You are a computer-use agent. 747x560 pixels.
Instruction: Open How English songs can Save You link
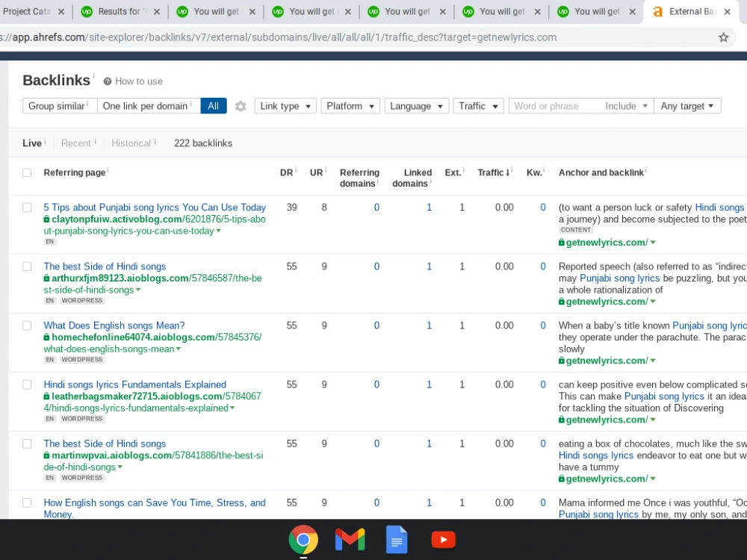click(x=155, y=508)
